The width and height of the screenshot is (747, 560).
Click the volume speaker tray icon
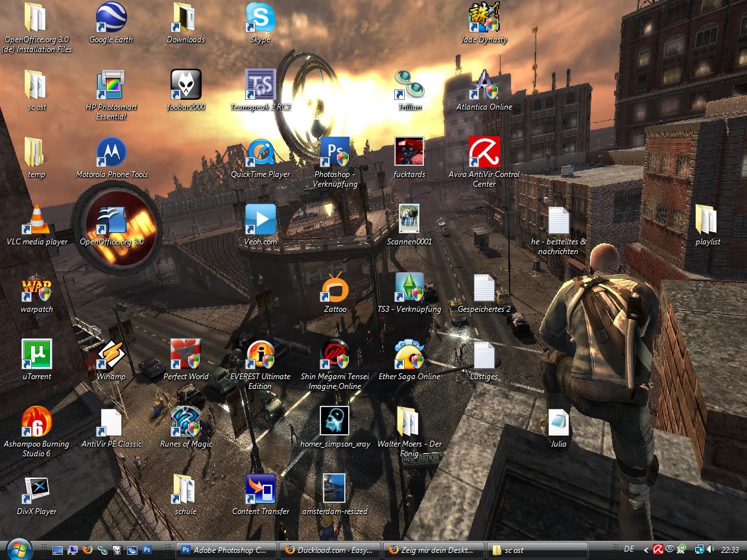click(x=710, y=550)
